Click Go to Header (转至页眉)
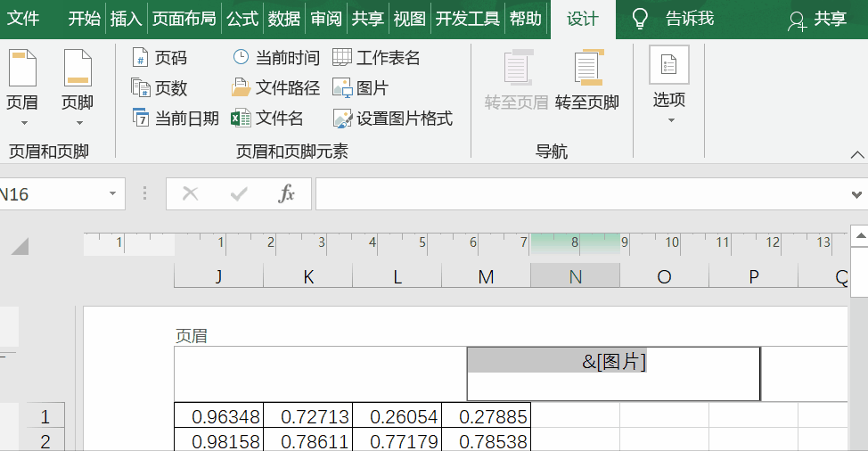The image size is (868, 451). click(516, 81)
